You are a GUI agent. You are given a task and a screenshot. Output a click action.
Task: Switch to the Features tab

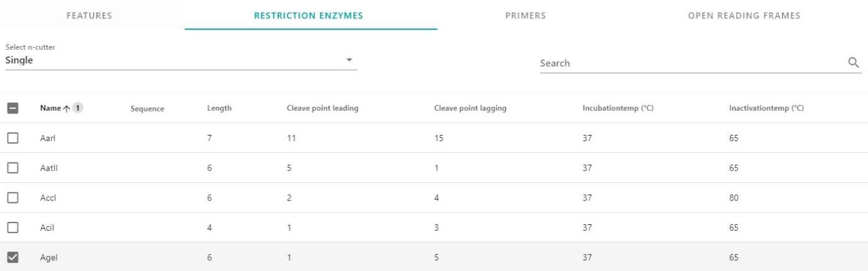coord(93,16)
